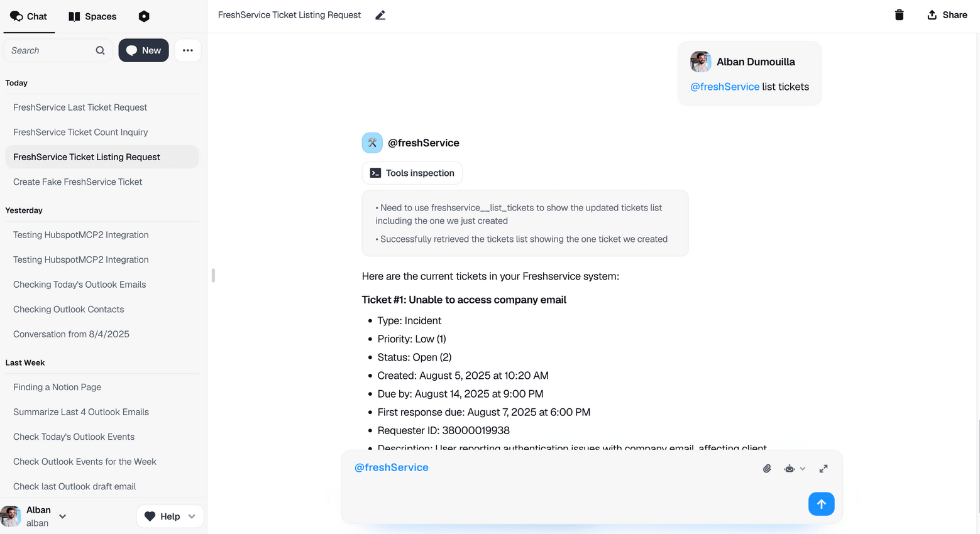Click the Created: August 5, 2025 line

pos(463,375)
